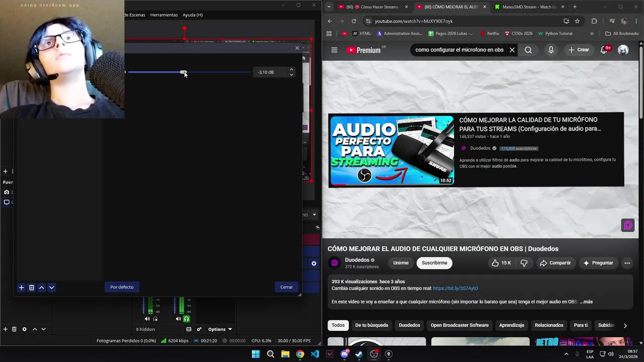This screenshot has height=362, width=644.
Task: Open advanced audio properties gears icon in the mixer
Action: [199, 329]
